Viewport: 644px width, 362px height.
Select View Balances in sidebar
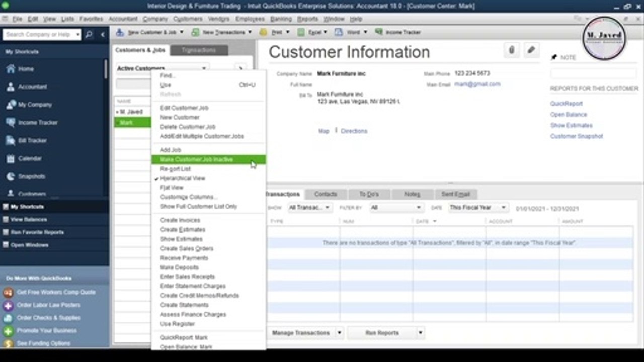click(29, 220)
